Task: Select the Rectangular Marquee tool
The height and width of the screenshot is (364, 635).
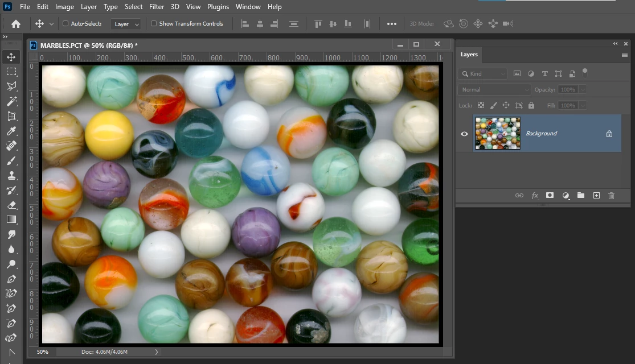Action: [11, 72]
